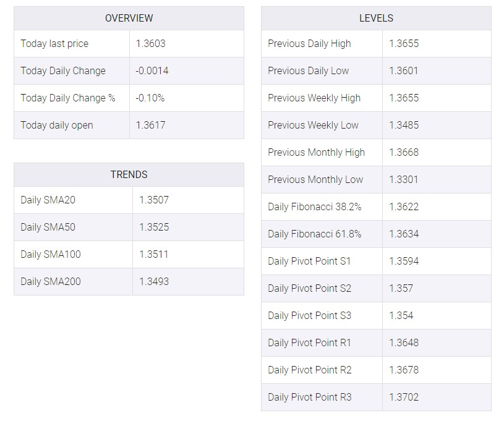Select the Daily Pivot Point R3 value 1.3702

[x=404, y=398]
